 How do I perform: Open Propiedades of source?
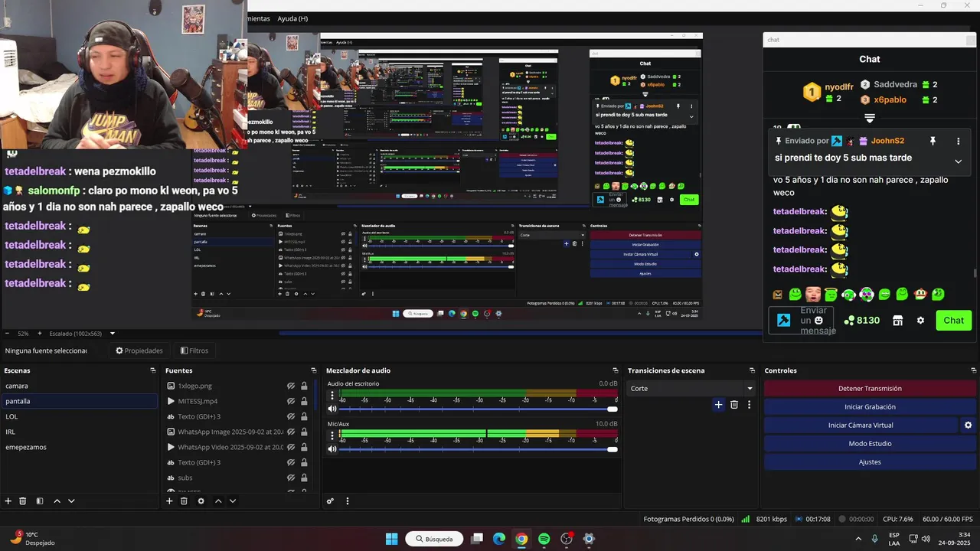point(139,350)
